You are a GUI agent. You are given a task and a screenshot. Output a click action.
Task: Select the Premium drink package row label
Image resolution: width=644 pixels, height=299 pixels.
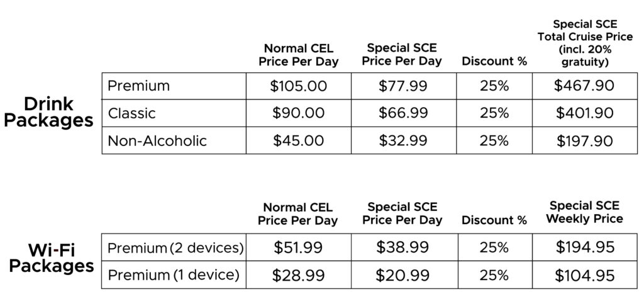point(139,86)
